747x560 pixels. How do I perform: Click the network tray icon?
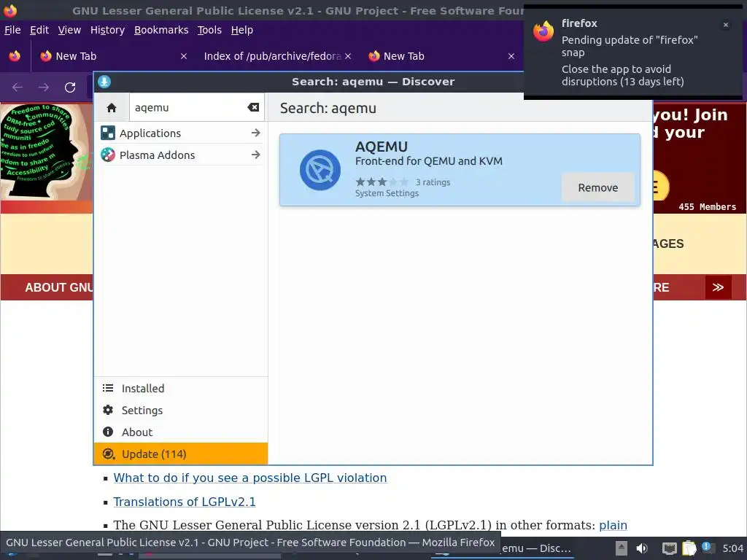pos(670,548)
